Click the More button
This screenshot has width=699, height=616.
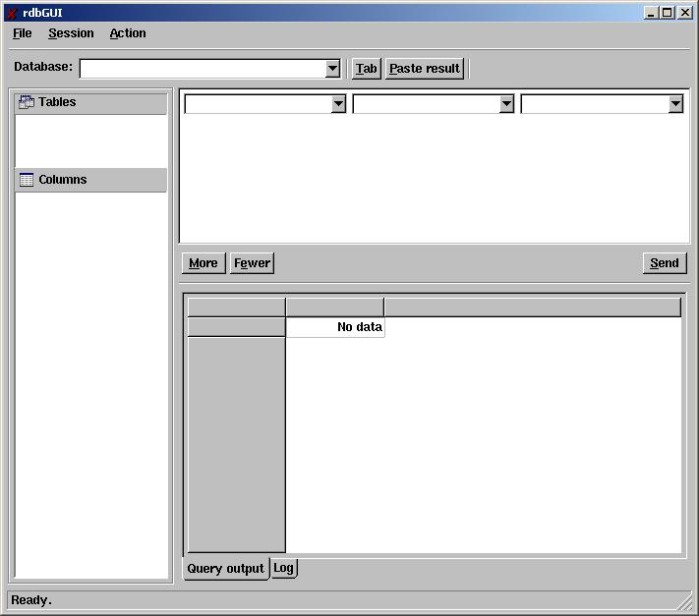[x=203, y=263]
